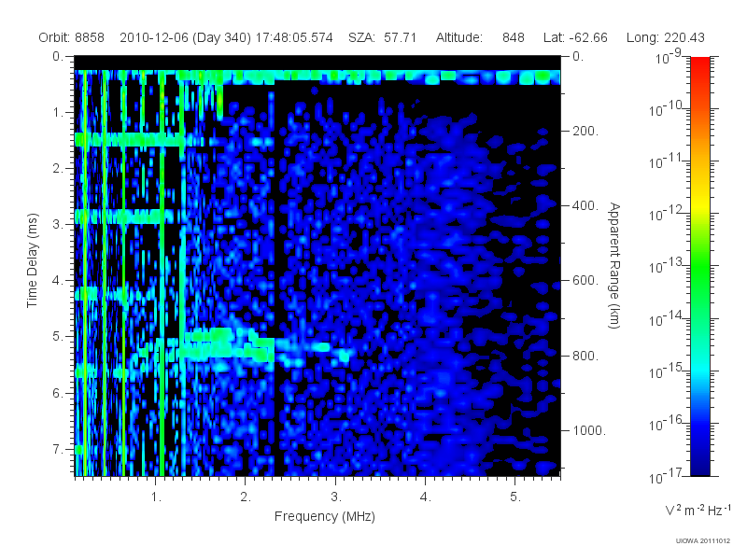This screenshot has height=560, width=747.
Task: Click the 'UIOWA 20111012' credit text
Action: click(x=703, y=541)
